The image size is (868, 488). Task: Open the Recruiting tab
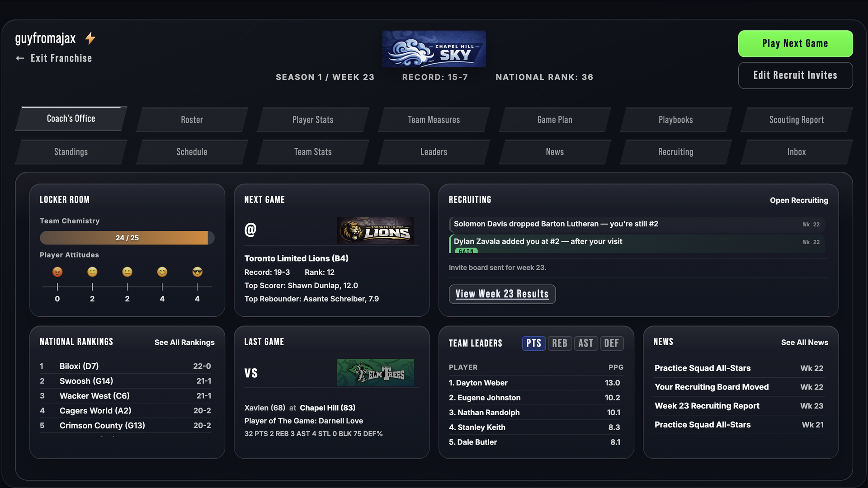coord(675,152)
